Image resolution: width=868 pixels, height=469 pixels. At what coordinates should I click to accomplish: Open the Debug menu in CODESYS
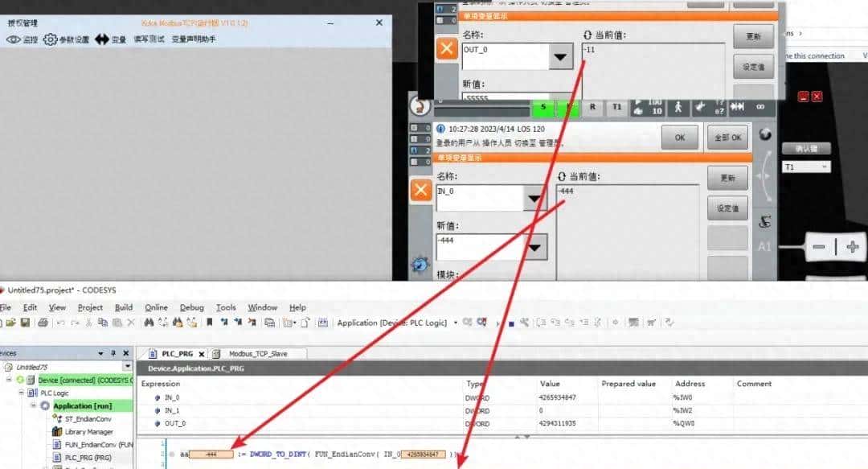pyautogui.click(x=191, y=307)
